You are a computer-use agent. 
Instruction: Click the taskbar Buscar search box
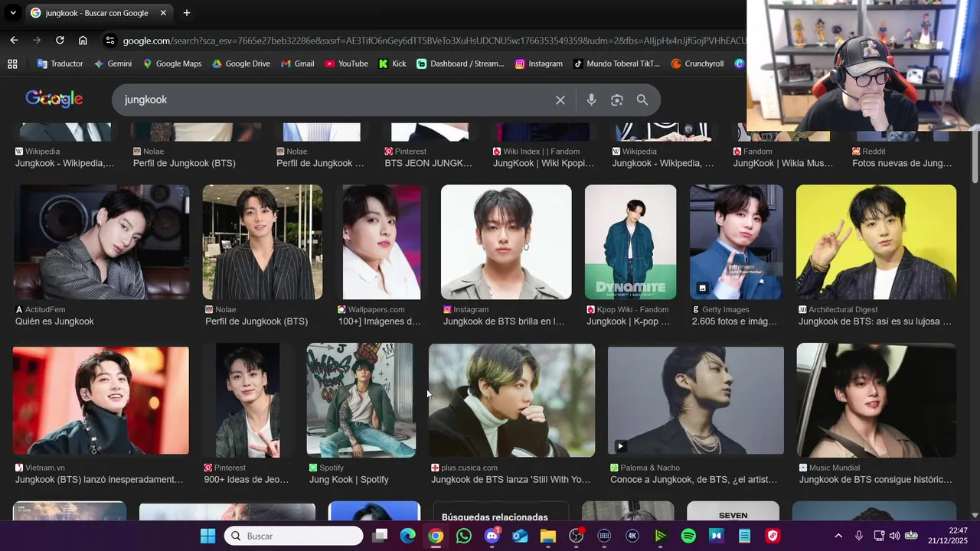coord(294,536)
